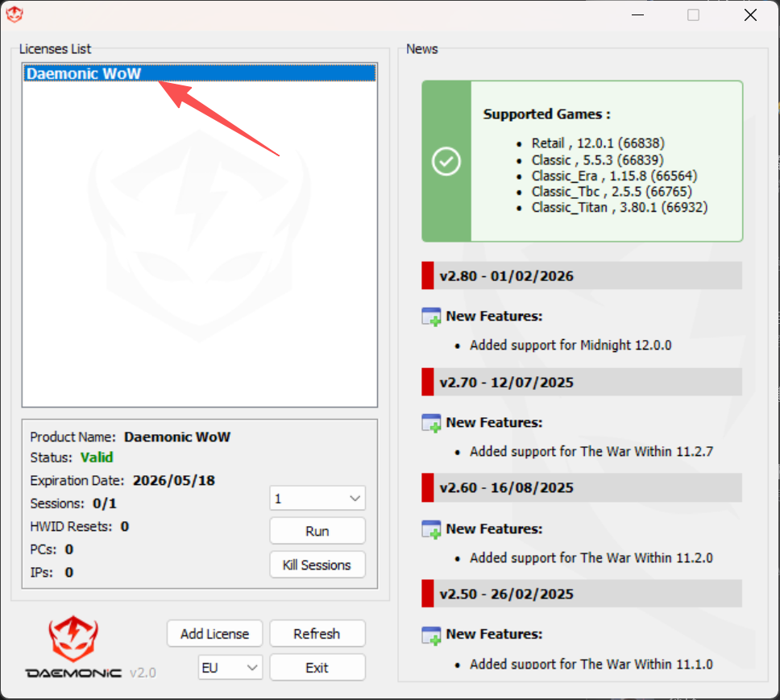Click Classic_Era , 1.15.8 (66564) entry
The image size is (780, 700).
click(614, 176)
